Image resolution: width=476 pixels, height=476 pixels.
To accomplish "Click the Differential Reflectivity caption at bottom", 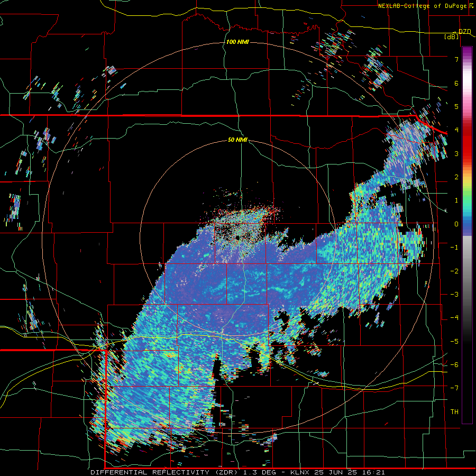I will [x=237, y=472].
